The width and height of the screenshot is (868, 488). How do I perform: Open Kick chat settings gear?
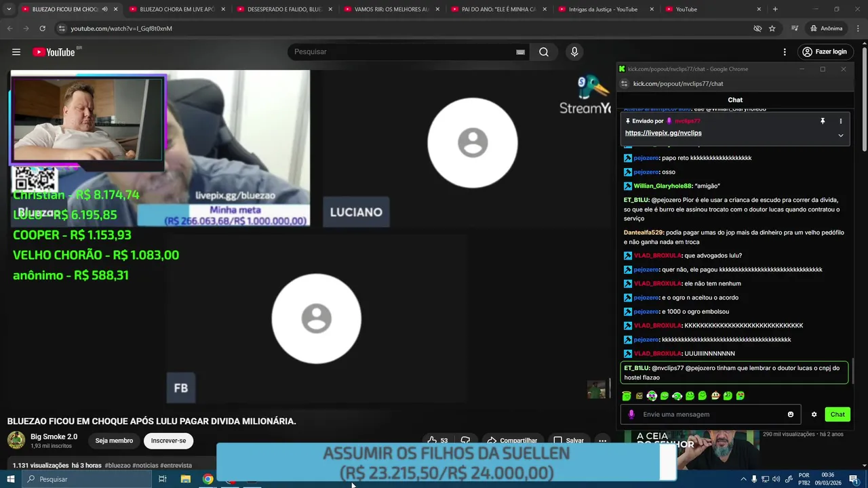[814, 415]
